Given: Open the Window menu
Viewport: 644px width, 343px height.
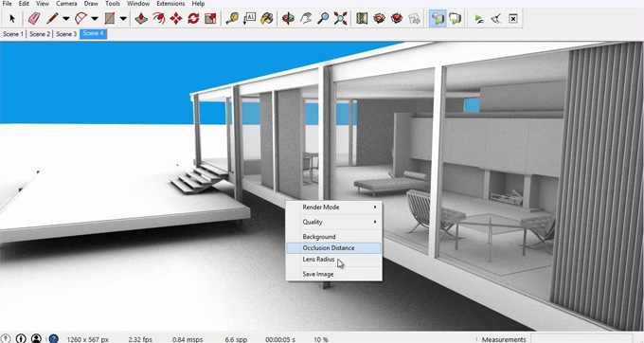Looking at the screenshot, I should tap(138, 3).
